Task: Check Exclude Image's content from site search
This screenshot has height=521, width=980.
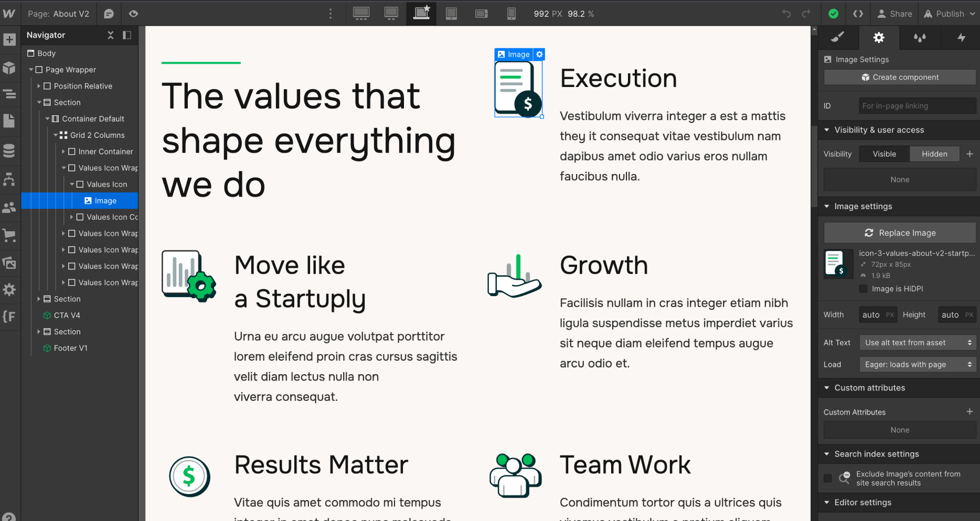Action: [x=827, y=478]
